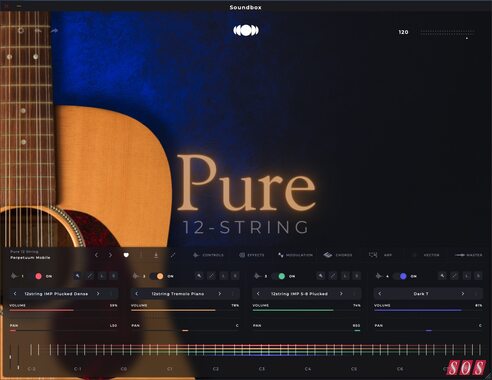Open options dots for 12string Tremolo Piano
The width and height of the screenshot is (492, 380).
233,294
